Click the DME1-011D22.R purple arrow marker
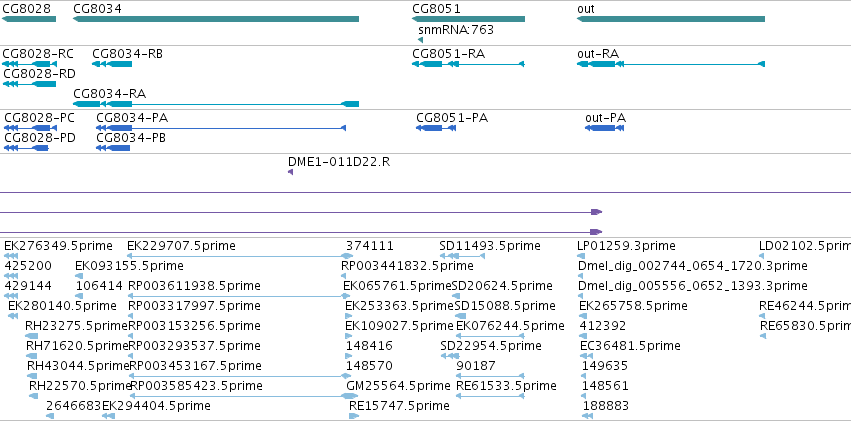The height and width of the screenshot is (421, 851). click(290, 172)
